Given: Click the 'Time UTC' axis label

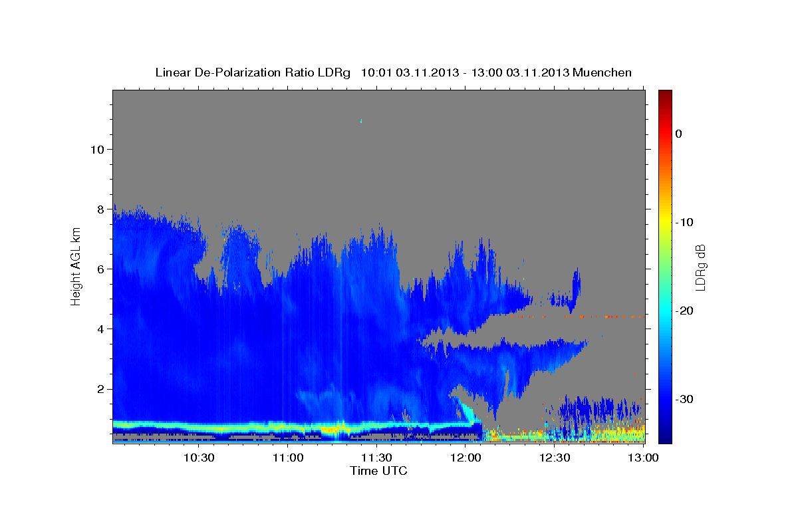Looking at the screenshot, I should click(x=378, y=471).
